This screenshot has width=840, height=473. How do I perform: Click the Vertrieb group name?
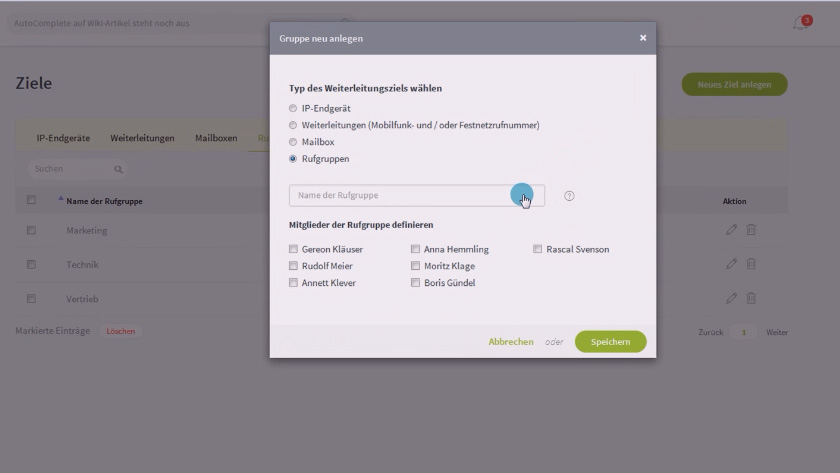click(82, 299)
